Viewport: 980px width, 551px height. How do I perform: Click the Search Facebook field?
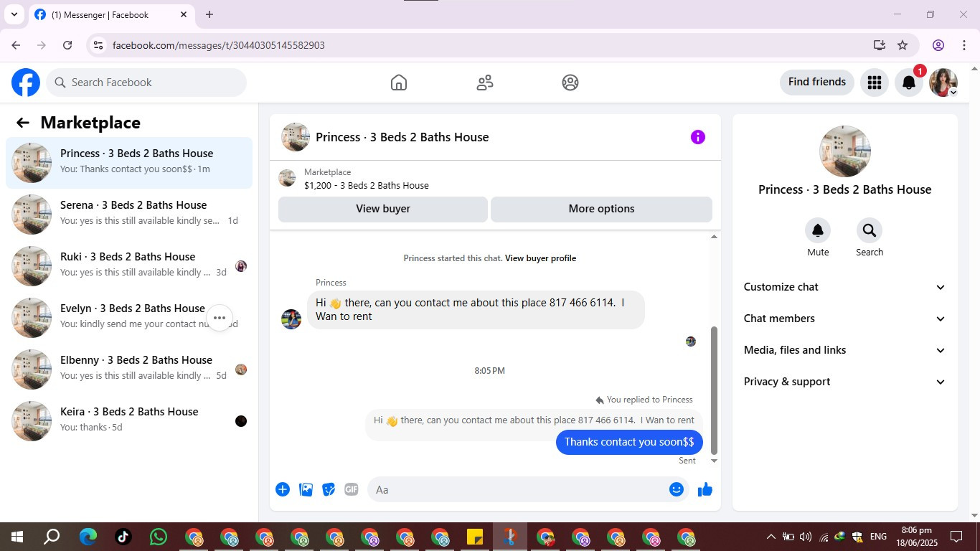coord(147,83)
